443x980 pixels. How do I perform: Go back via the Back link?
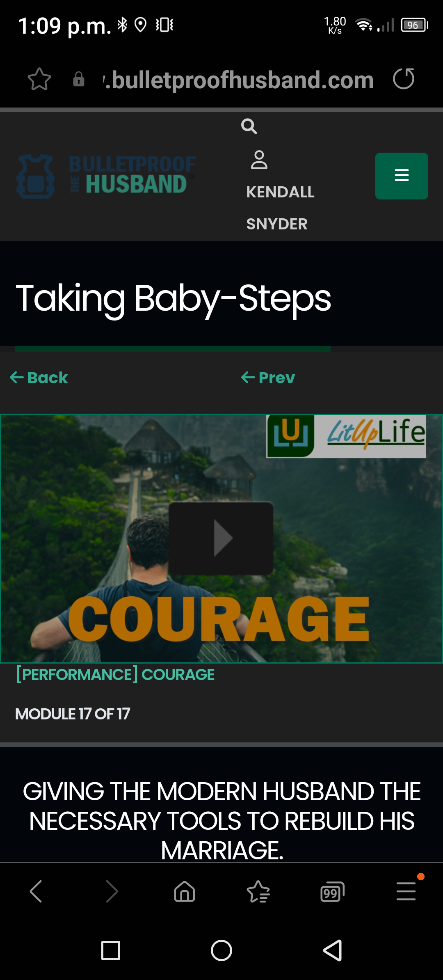point(39,378)
